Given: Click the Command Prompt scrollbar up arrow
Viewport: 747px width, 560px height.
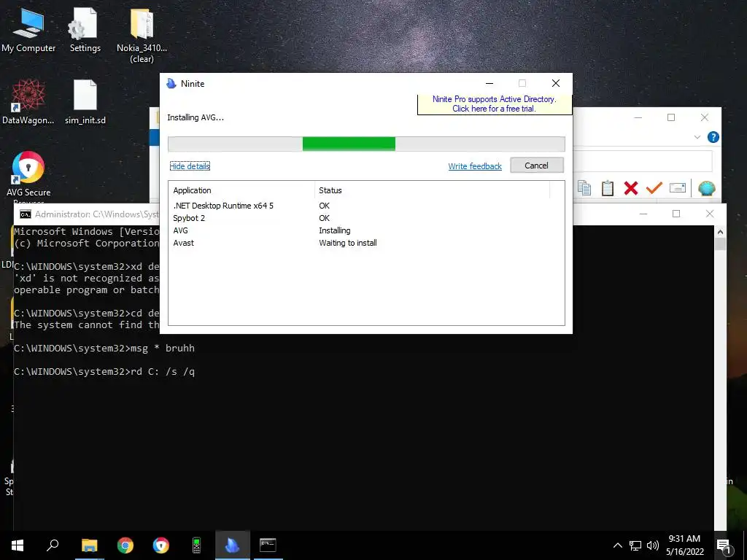Looking at the screenshot, I should point(720,232).
